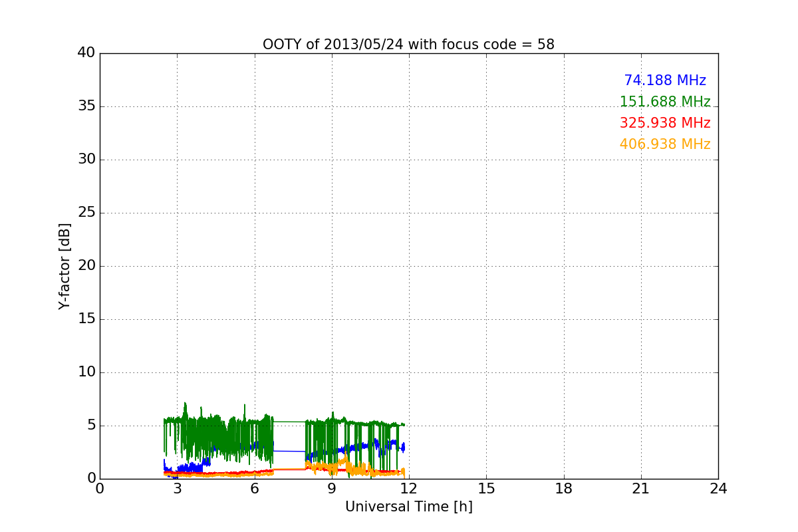Click the 'Y-factor [dB]' axis label

(x=65, y=266)
